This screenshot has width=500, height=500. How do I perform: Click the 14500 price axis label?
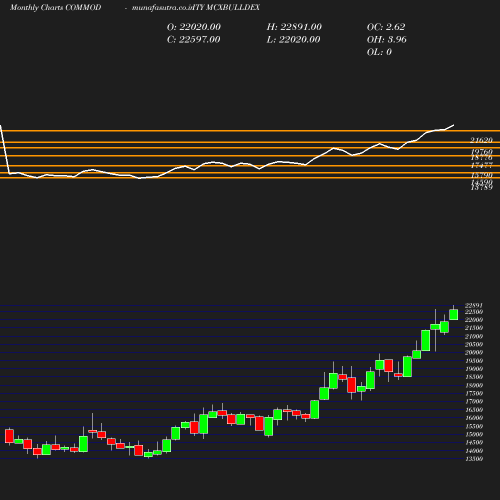click(474, 442)
